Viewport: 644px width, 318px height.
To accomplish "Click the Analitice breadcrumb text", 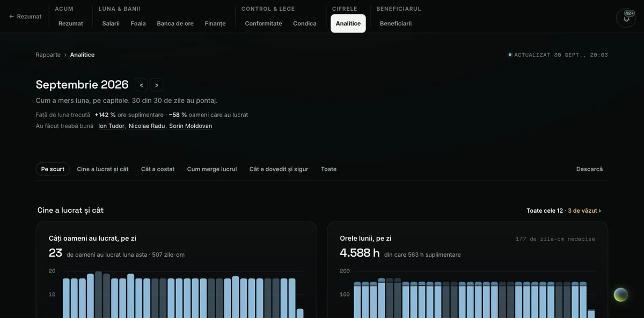I will click(x=82, y=55).
